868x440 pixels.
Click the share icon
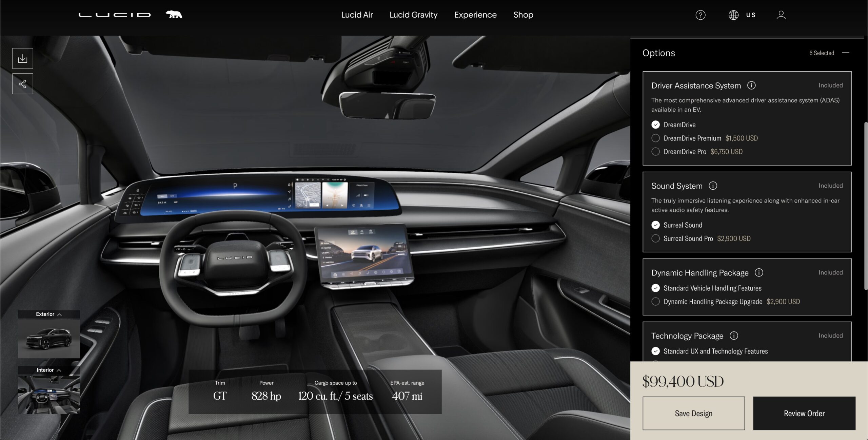tap(23, 84)
